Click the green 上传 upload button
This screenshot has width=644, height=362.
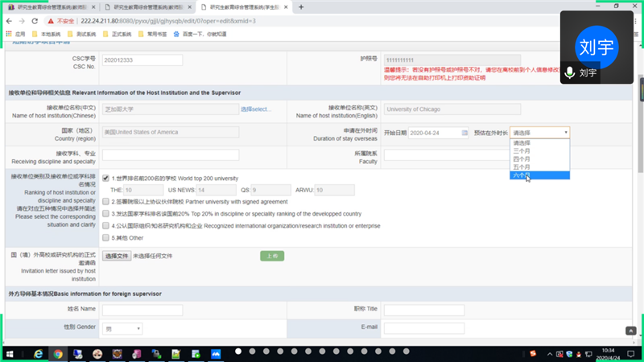[x=272, y=256]
